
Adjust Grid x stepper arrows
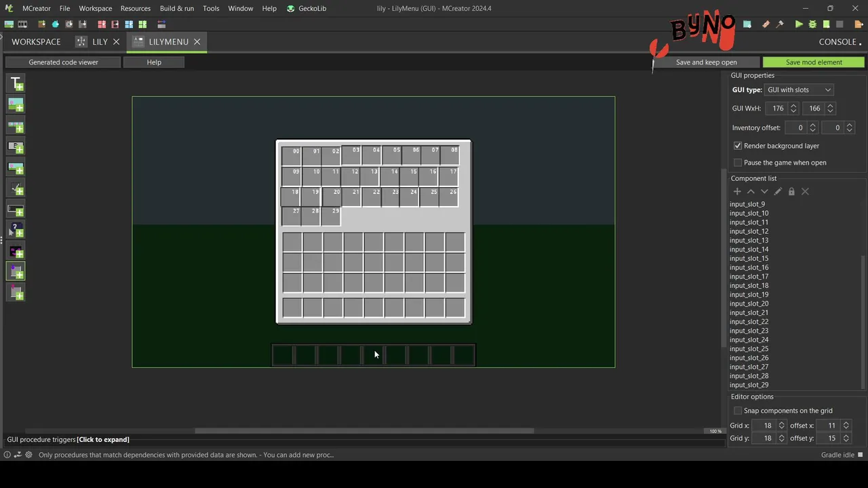click(781, 426)
